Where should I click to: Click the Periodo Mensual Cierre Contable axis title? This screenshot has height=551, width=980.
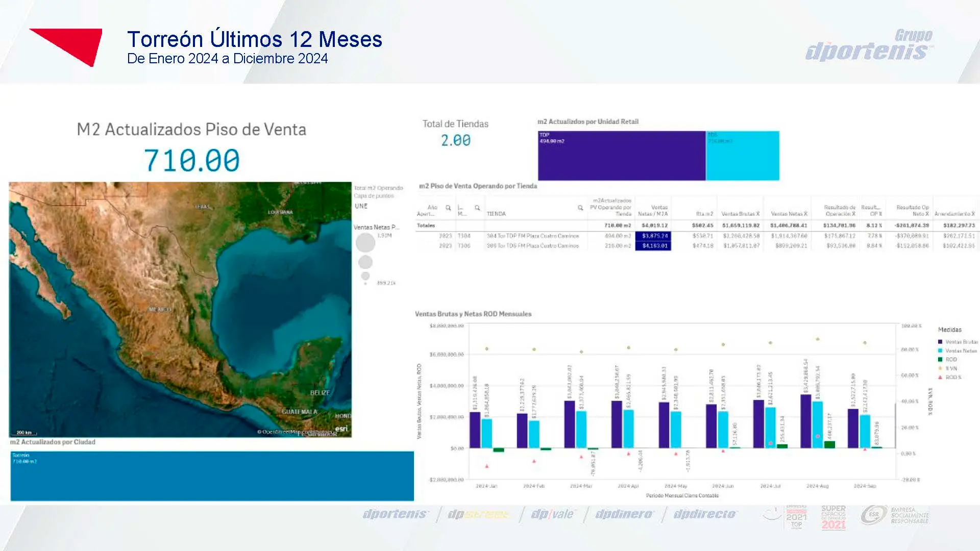tap(682, 495)
